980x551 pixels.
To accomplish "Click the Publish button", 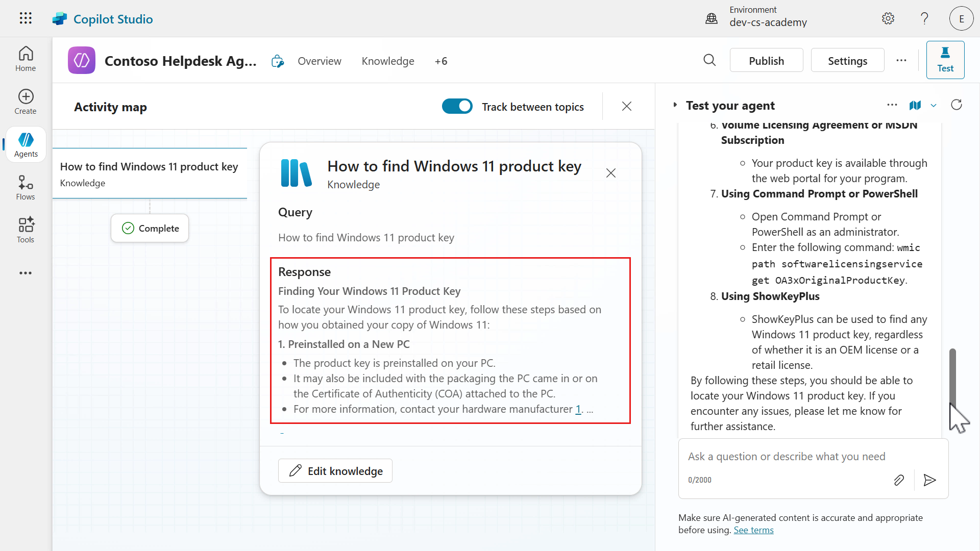I will click(x=766, y=61).
